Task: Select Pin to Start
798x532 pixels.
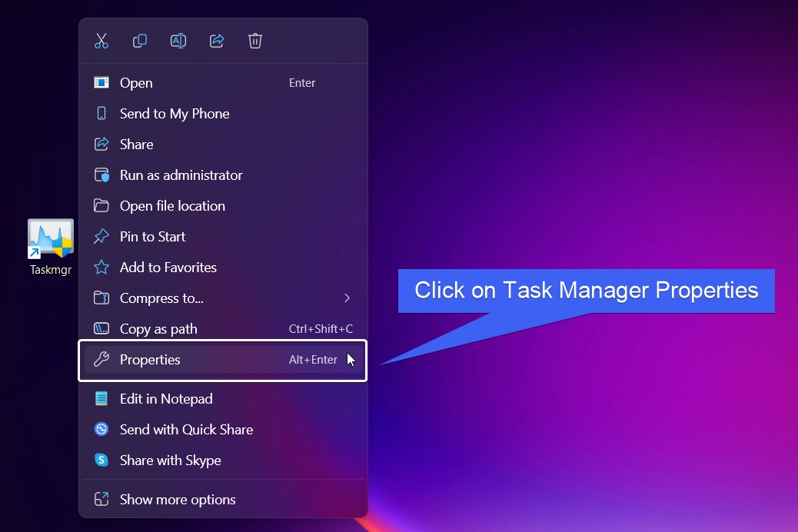Action: coord(223,237)
